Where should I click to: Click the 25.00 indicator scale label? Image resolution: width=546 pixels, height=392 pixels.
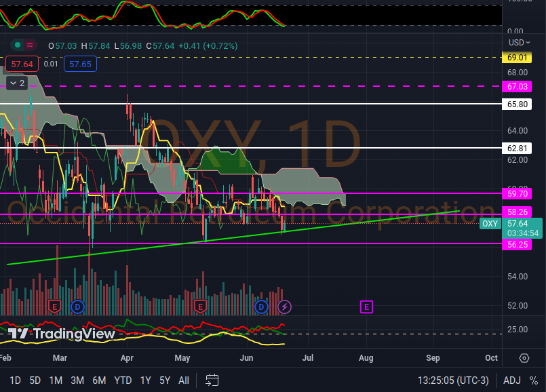coord(518,330)
